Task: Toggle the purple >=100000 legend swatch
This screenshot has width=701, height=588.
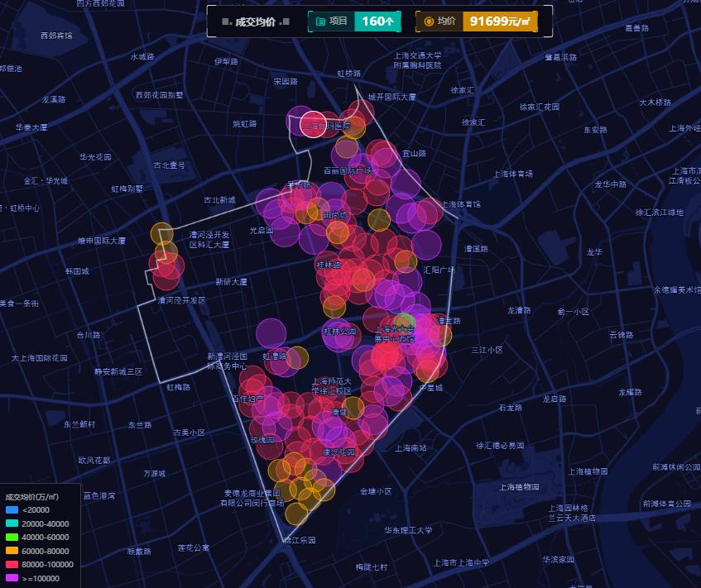Action: pos(12,578)
